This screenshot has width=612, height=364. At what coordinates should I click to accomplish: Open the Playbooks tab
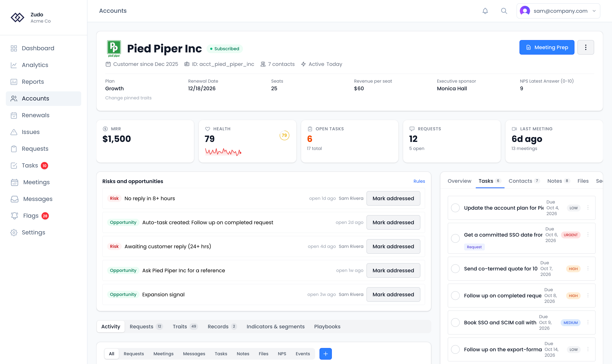coord(327,327)
